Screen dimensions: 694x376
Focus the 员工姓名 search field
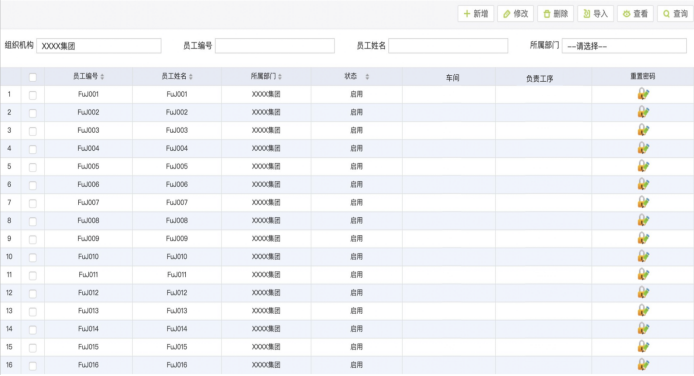448,46
